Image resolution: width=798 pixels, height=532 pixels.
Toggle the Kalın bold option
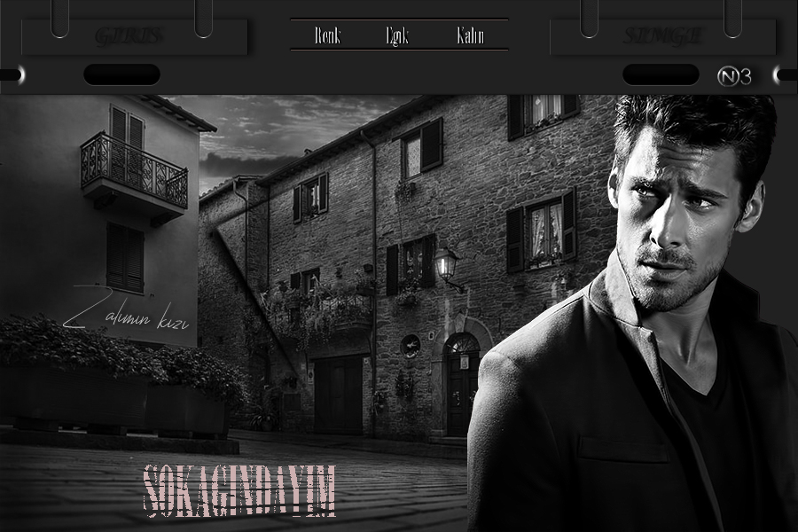click(470, 35)
